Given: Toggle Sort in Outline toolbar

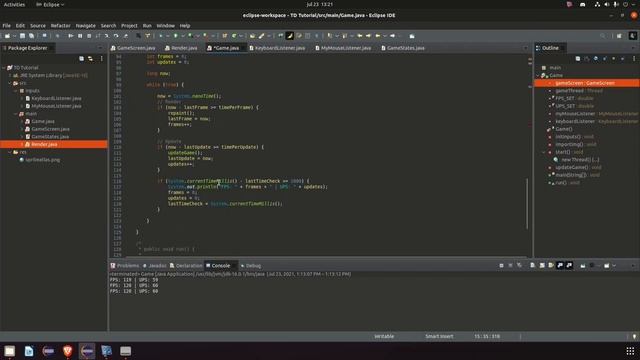Looking at the screenshot, I should [587, 59].
